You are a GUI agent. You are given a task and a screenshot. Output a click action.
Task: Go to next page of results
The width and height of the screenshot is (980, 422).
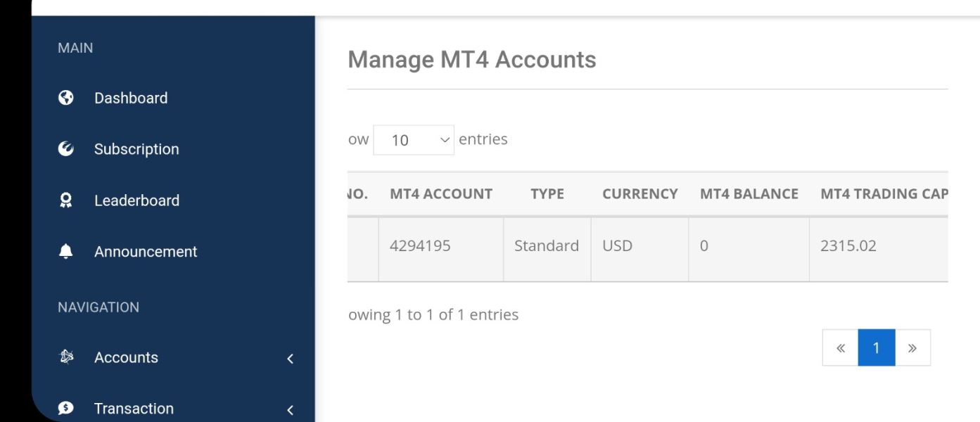pyautogui.click(x=912, y=347)
